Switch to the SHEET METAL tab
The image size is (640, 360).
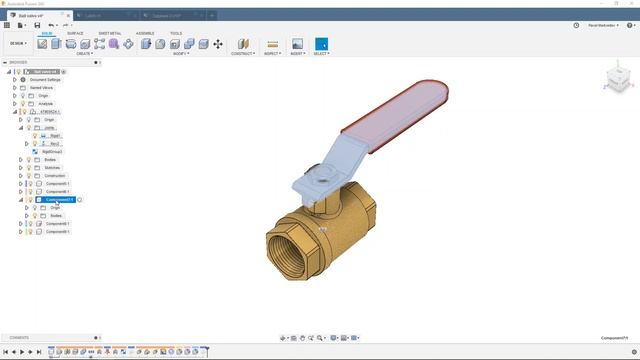point(110,33)
